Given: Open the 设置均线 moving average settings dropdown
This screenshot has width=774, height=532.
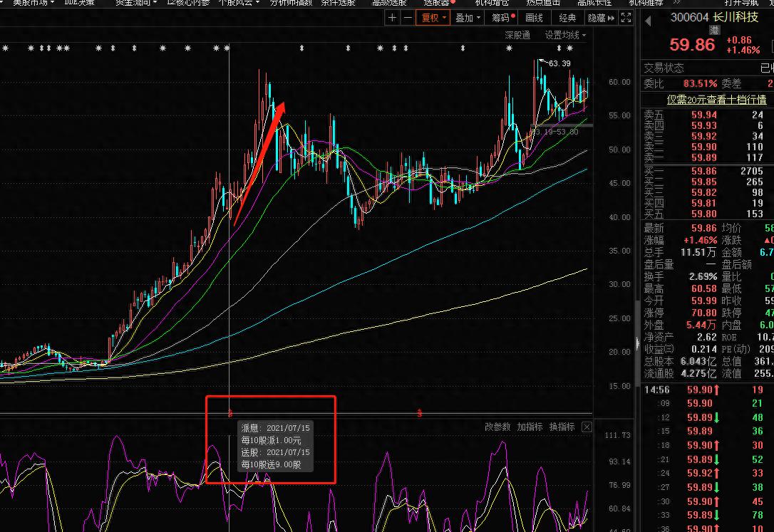Looking at the screenshot, I should (565, 35).
